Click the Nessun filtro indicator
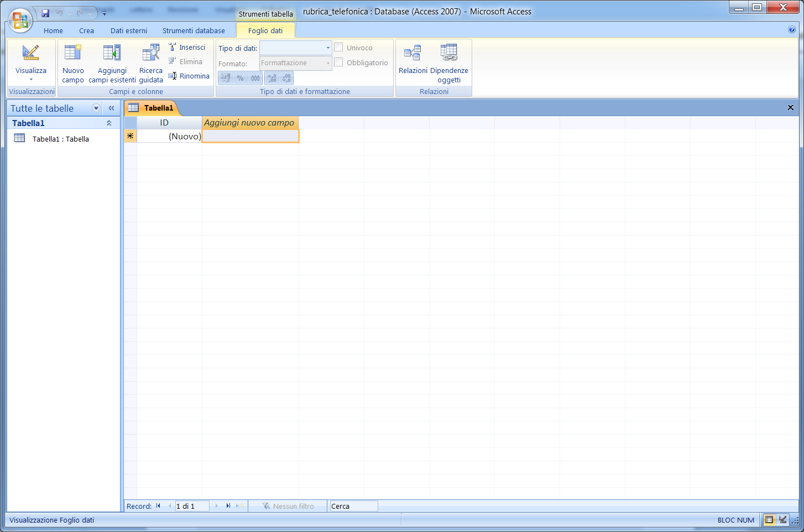Image resolution: width=804 pixels, height=532 pixels. click(x=288, y=506)
